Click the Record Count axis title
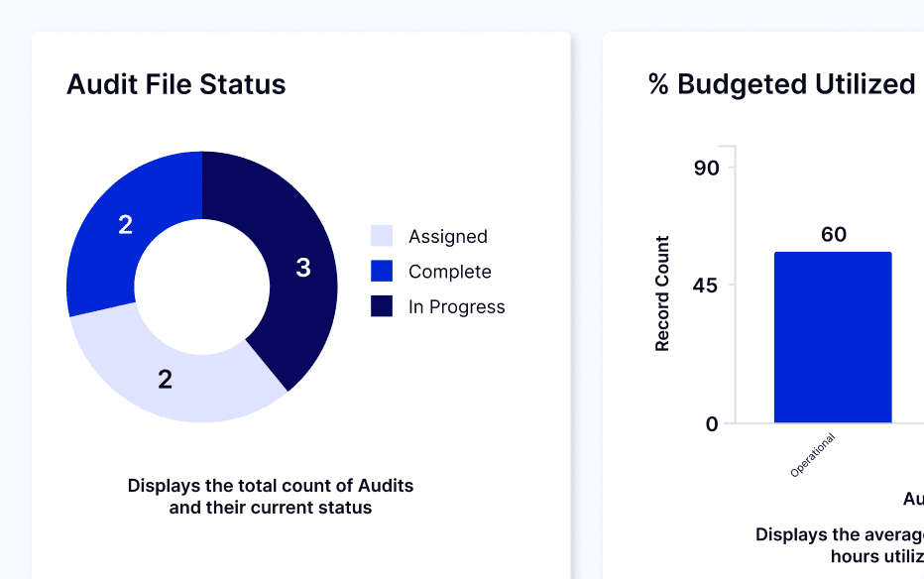Viewport: 924px width, 579px height. coord(662,291)
